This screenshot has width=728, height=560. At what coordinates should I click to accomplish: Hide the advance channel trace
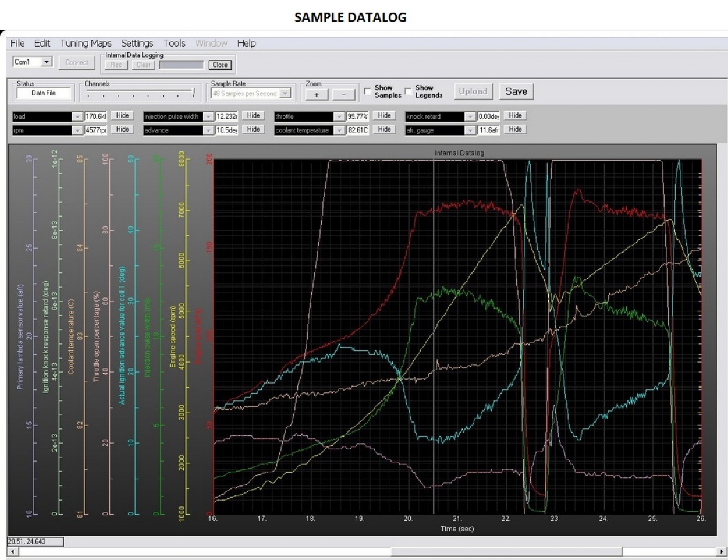point(253,129)
